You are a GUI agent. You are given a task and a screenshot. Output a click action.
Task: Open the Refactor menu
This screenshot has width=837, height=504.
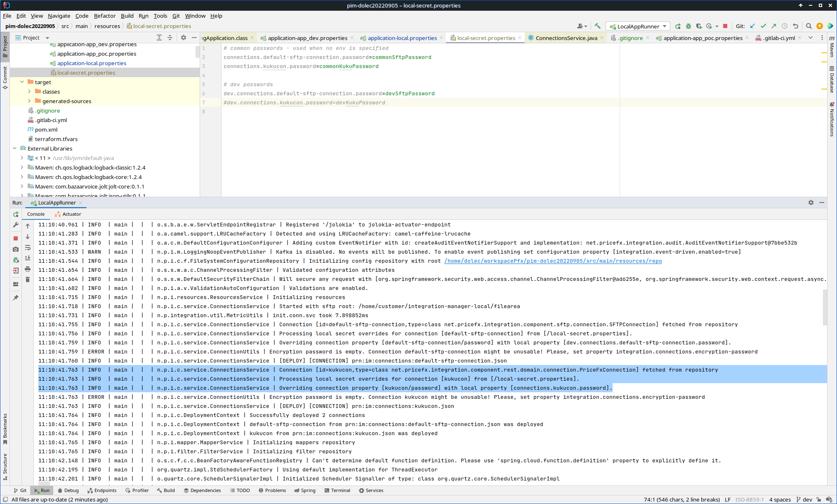click(105, 16)
